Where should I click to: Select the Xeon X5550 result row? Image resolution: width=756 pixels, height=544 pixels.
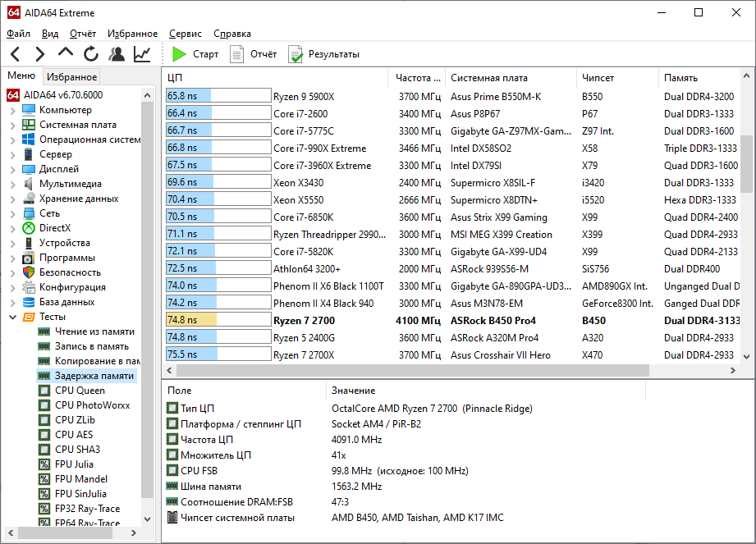tap(452, 200)
